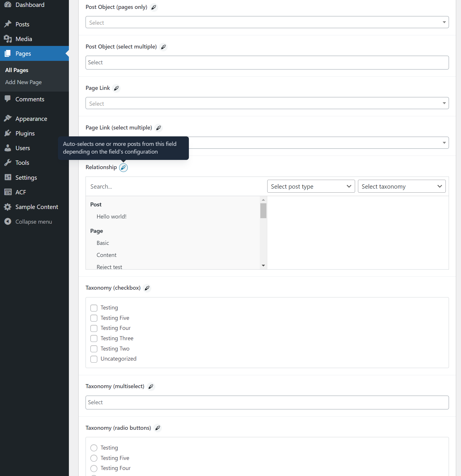Image resolution: width=461 pixels, height=476 pixels.
Task: Check the Uncategorized checkbox
Action: (94, 359)
